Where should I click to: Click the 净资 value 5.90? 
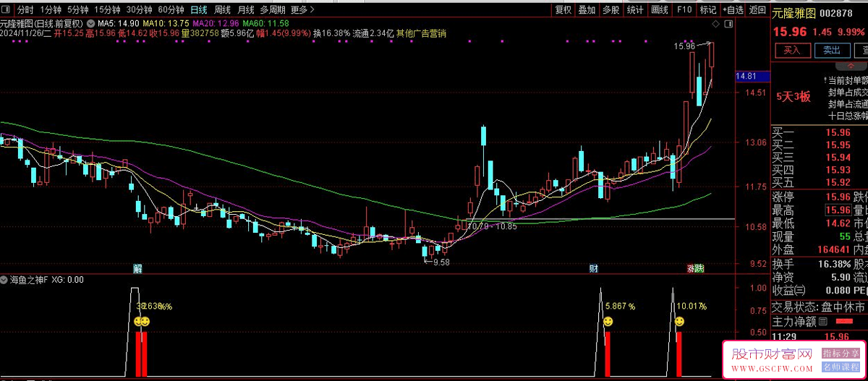[x=840, y=277]
